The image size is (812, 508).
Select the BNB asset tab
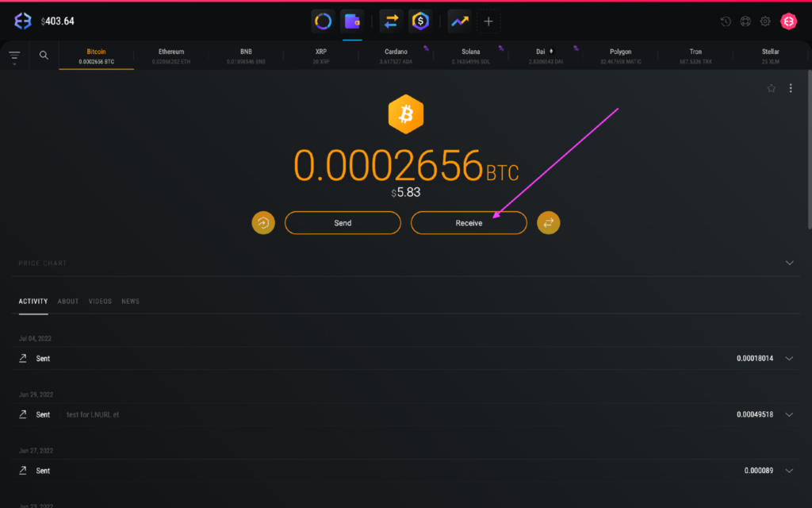tap(246, 56)
